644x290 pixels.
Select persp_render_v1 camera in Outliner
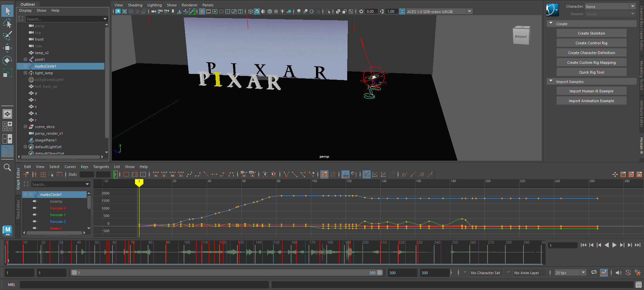pos(49,133)
